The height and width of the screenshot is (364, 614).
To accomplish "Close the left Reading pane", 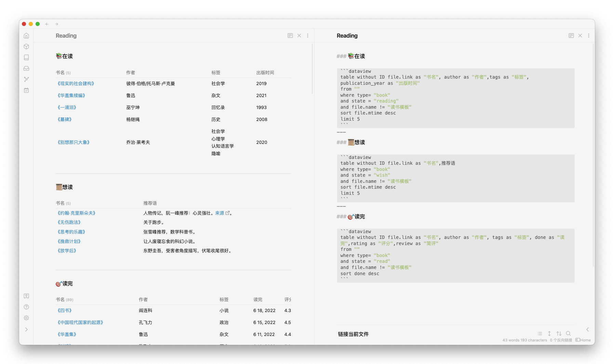I will pos(299,36).
